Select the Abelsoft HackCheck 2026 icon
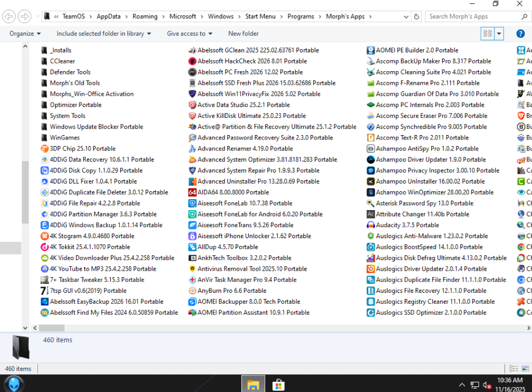This screenshot has width=532, height=392. (192, 61)
